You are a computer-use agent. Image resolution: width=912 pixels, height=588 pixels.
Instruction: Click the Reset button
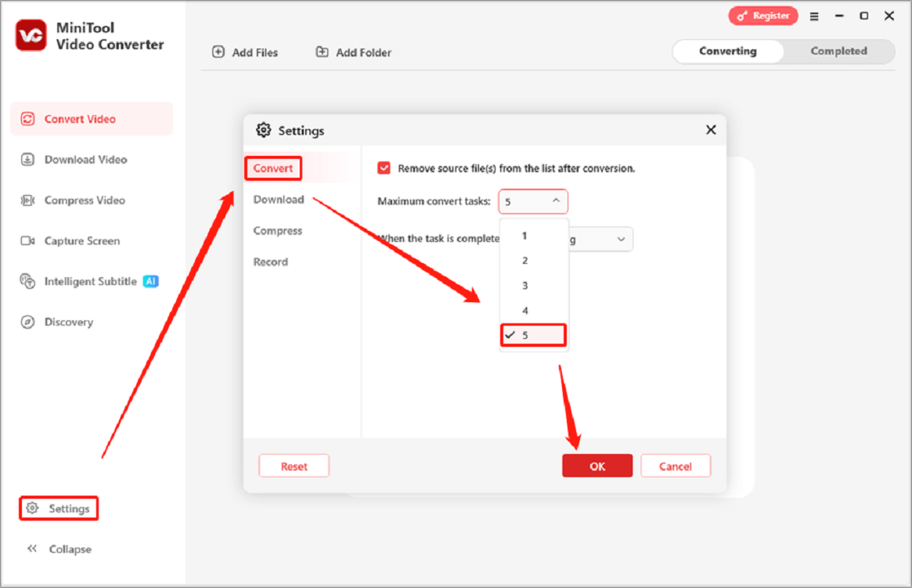tap(294, 466)
